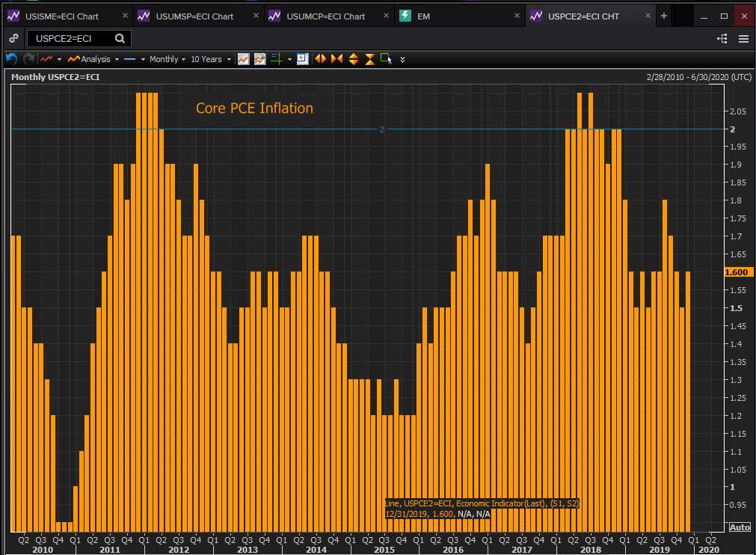Switch to the EM tab
Image resolution: width=756 pixels, height=555 pixels.
coord(423,16)
